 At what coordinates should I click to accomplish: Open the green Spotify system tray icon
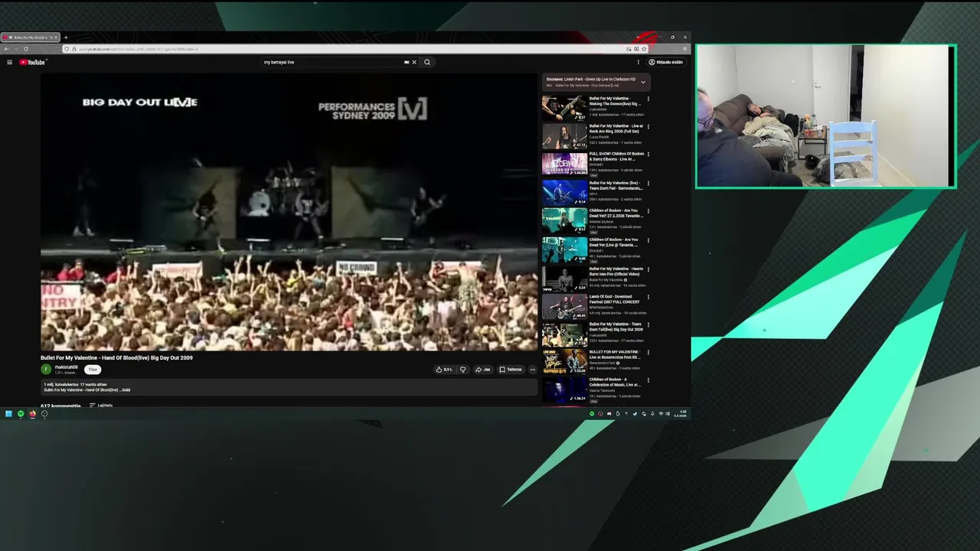pos(592,414)
